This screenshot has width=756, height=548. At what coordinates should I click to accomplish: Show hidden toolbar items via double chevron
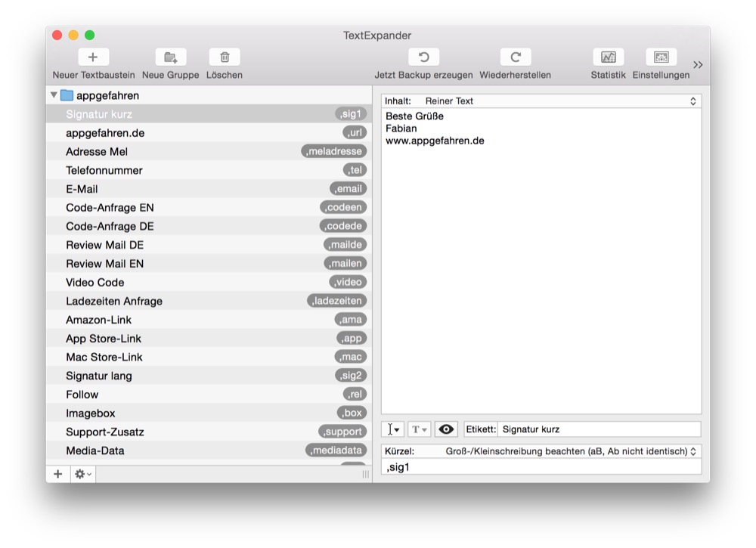pyautogui.click(x=698, y=65)
